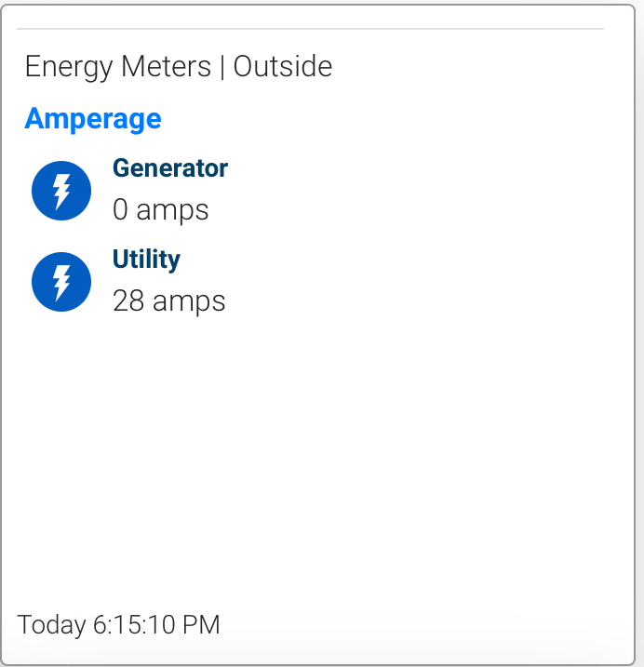This screenshot has width=644, height=667.
Task: Click the words Energy Meters in the title
Action: (x=118, y=67)
